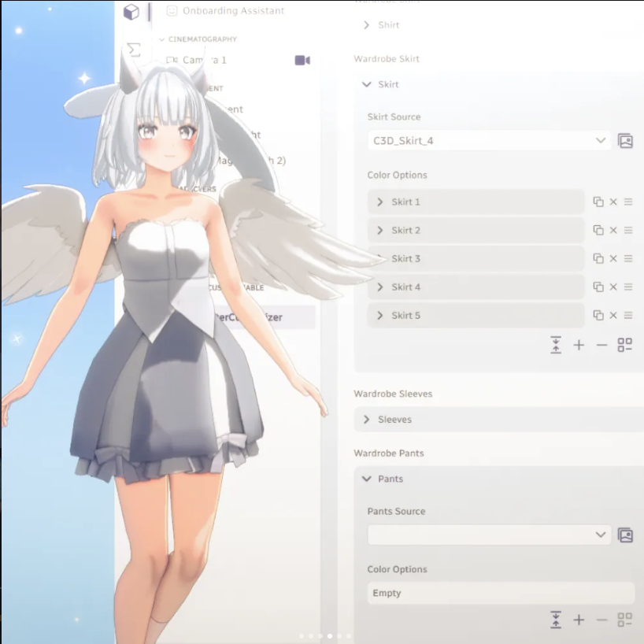Duplicate the Skirt 2 entry
The width and height of the screenshot is (644, 644).
click(x=598, y=230)
